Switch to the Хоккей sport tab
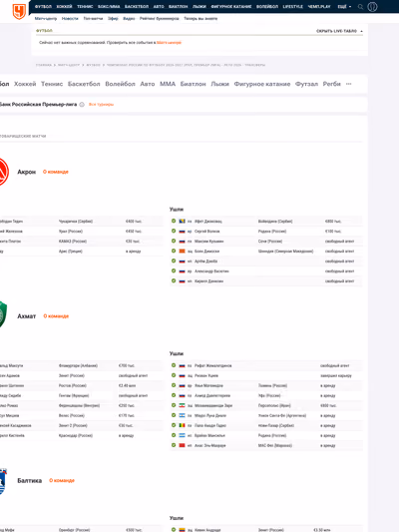 25,84
